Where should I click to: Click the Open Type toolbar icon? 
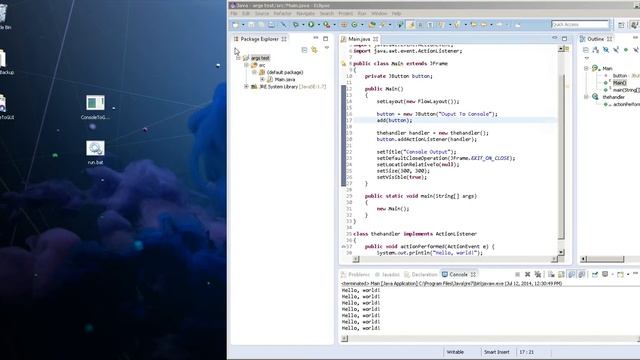372,25
